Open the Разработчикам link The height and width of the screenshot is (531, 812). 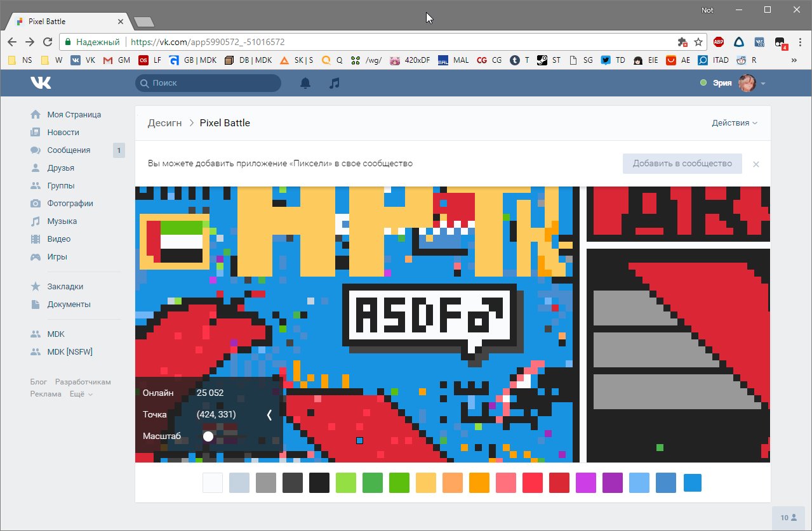pos(83,381)
